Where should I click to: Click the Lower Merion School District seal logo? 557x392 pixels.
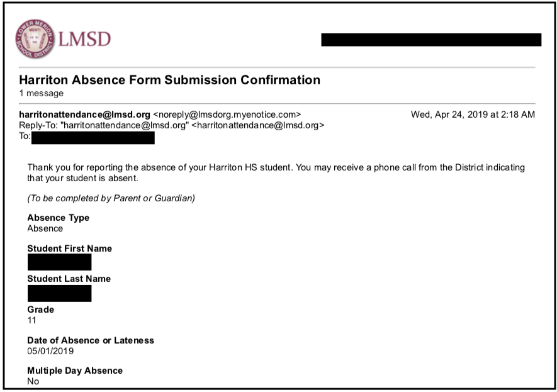[35, 39]
